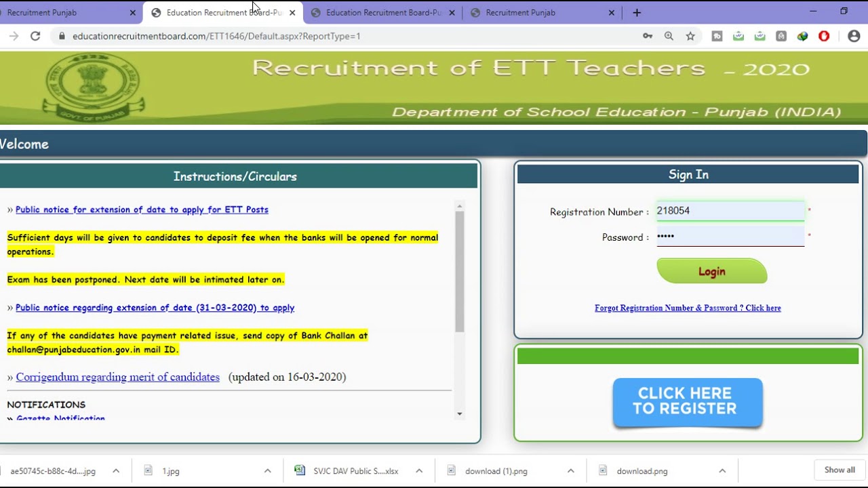This screenshot has height=488, width=868.
Task: Open a new browser tab
Action: click(x=637, y=12)
